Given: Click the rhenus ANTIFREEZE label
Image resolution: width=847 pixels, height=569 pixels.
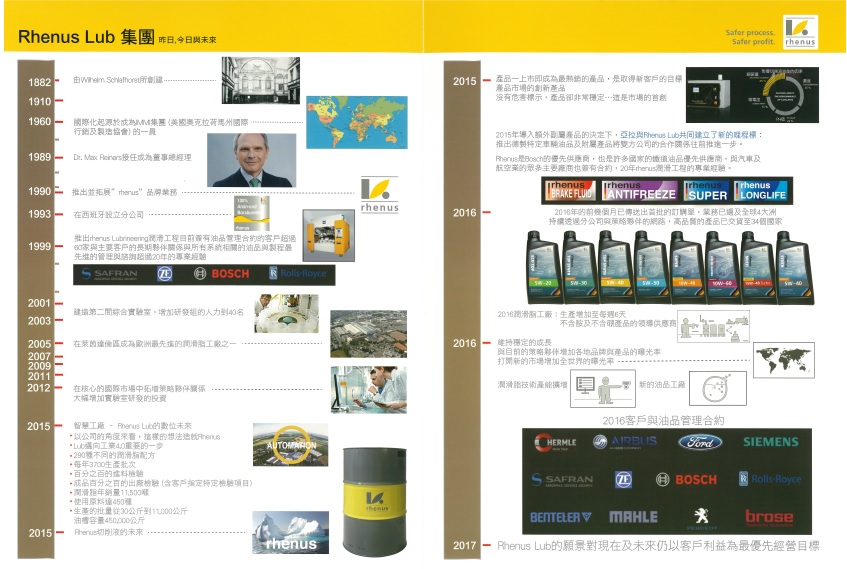Looking at the screenshot, I should [x=640, y=190].
